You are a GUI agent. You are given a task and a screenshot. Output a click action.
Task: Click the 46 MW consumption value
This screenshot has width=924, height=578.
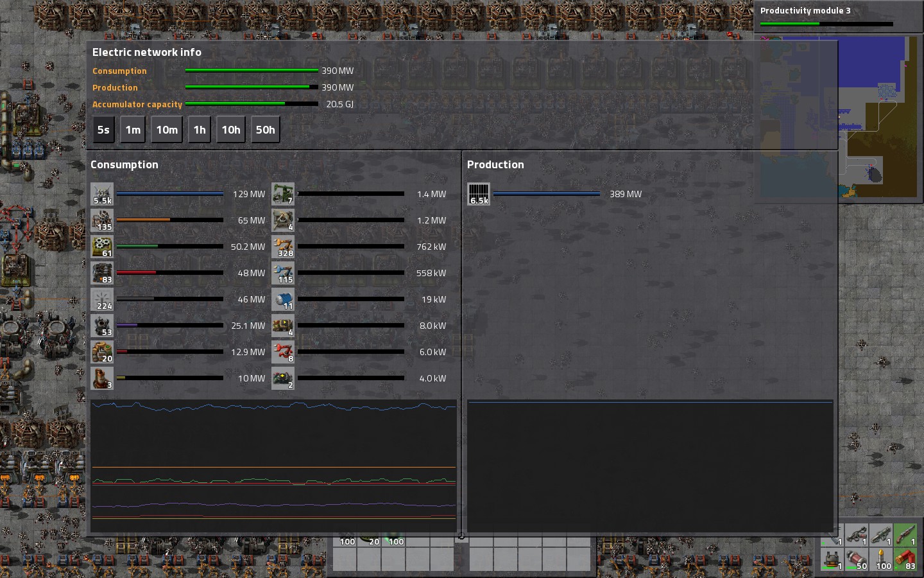click(x=251, y=299)
